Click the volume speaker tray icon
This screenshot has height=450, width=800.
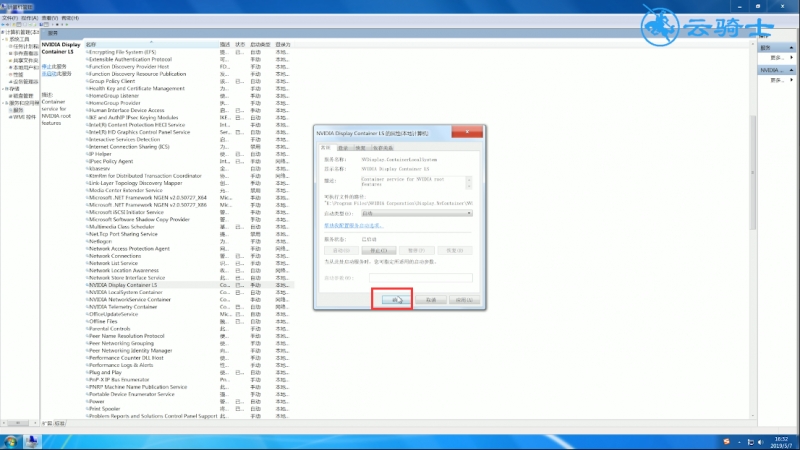(760, 442)
